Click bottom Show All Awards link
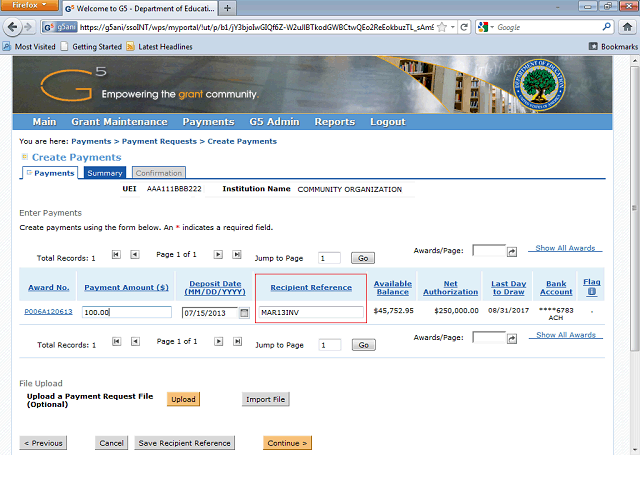 click(566, 335)
